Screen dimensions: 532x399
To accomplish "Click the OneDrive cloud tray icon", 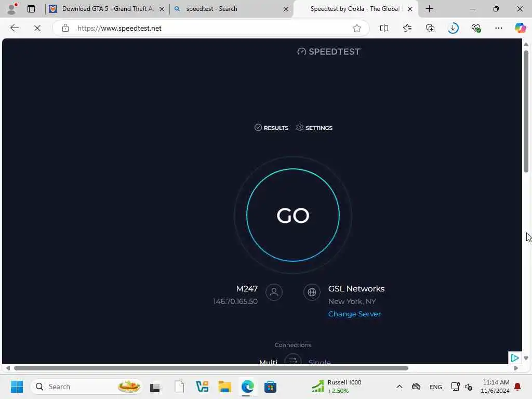I will tap(416, 387).
